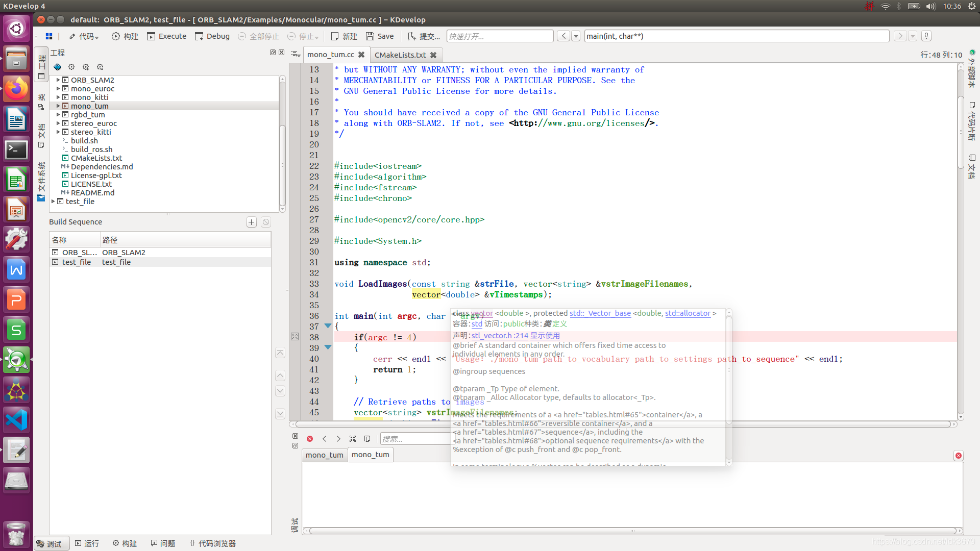The image size is (980, 551).
Task: Click the 名称 column header
Action: (x=75, y=240)
